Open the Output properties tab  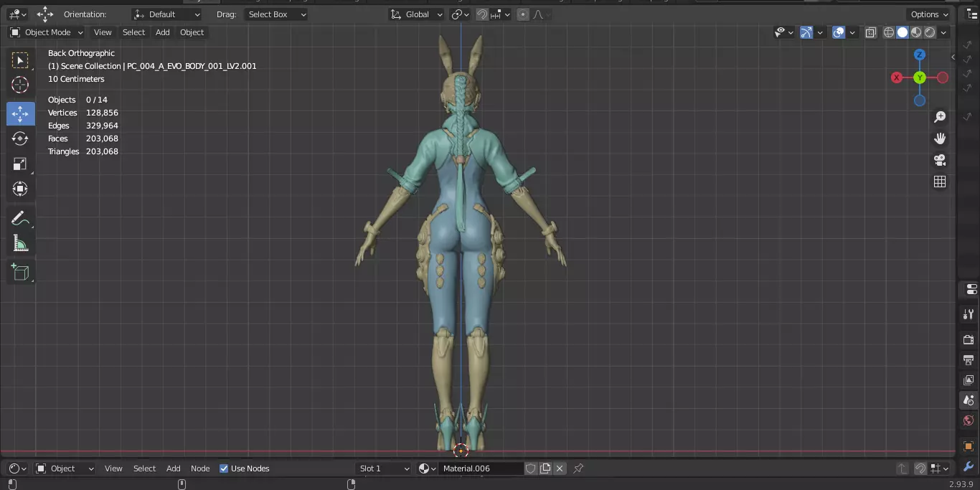coord(969,359)
